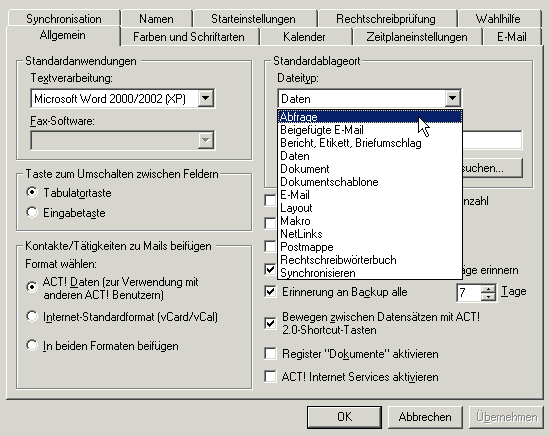Screen dimensions: 550x436
Task: Collapse the Dateityp dropdown arrow
Action: pos(452,99)
